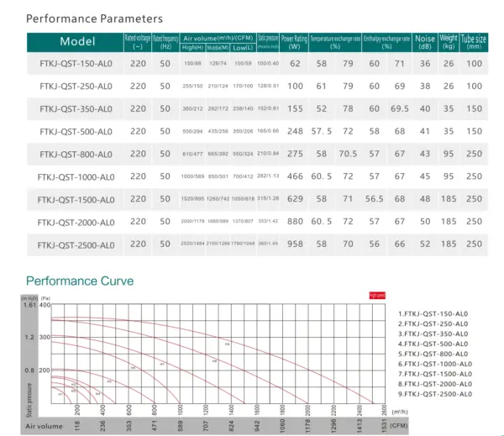Click the red High speed legend label
The width and height of the screenshot is (504, 436).
[375, 295]
